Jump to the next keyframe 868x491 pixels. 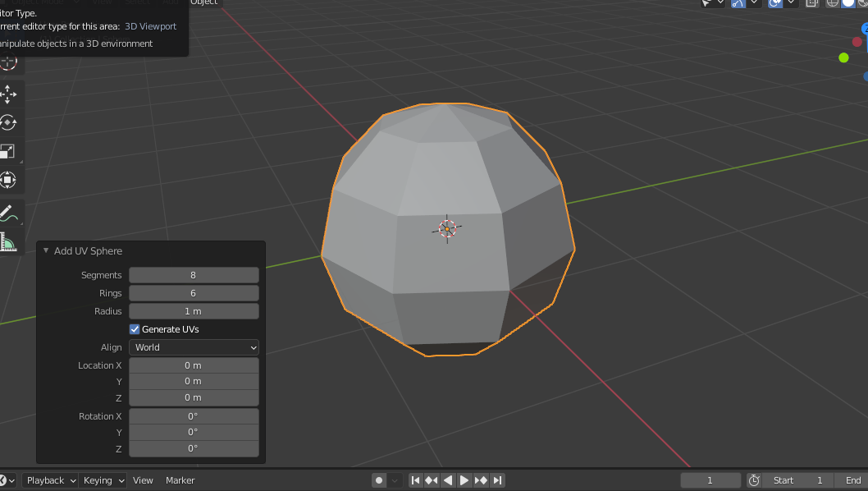click(x=481, y=480)
